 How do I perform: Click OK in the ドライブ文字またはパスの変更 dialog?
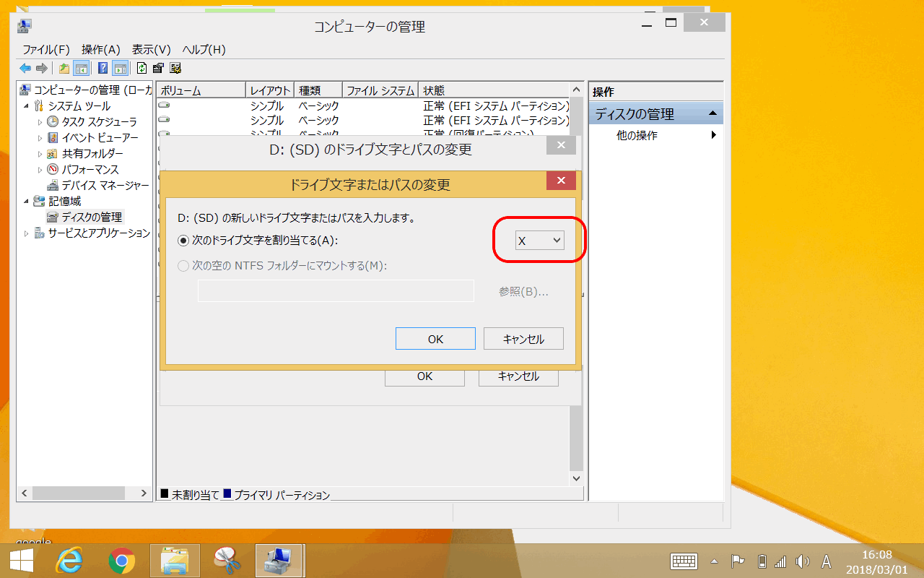[x=435, y=339]
